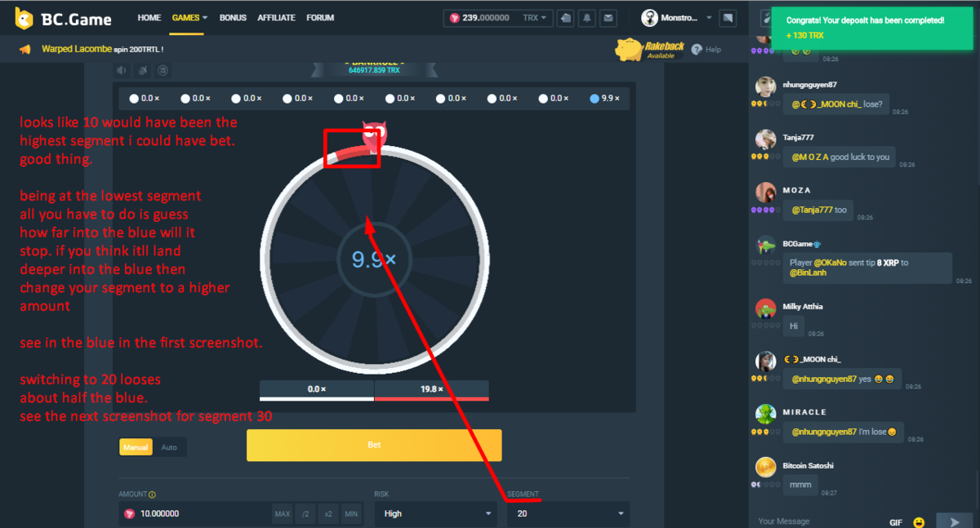Viewport: 980px width, 528px height.
Task: Open the mail inbox icon
Action: [608, 18]
